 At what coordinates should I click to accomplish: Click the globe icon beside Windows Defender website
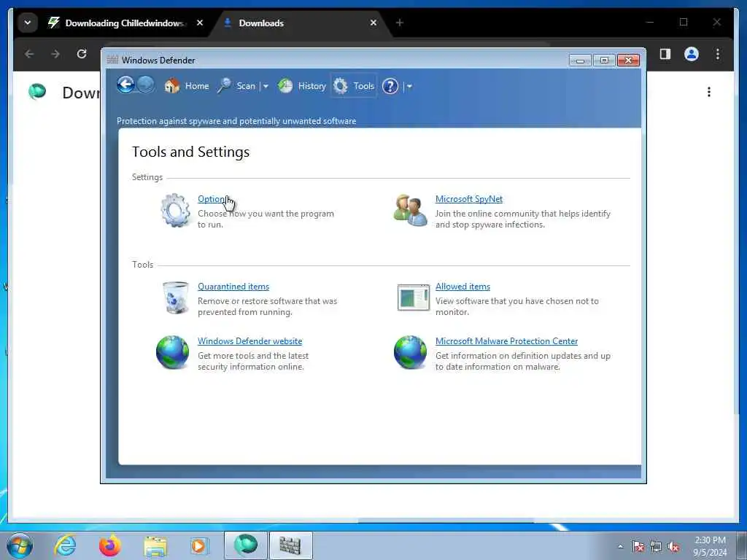172,352
